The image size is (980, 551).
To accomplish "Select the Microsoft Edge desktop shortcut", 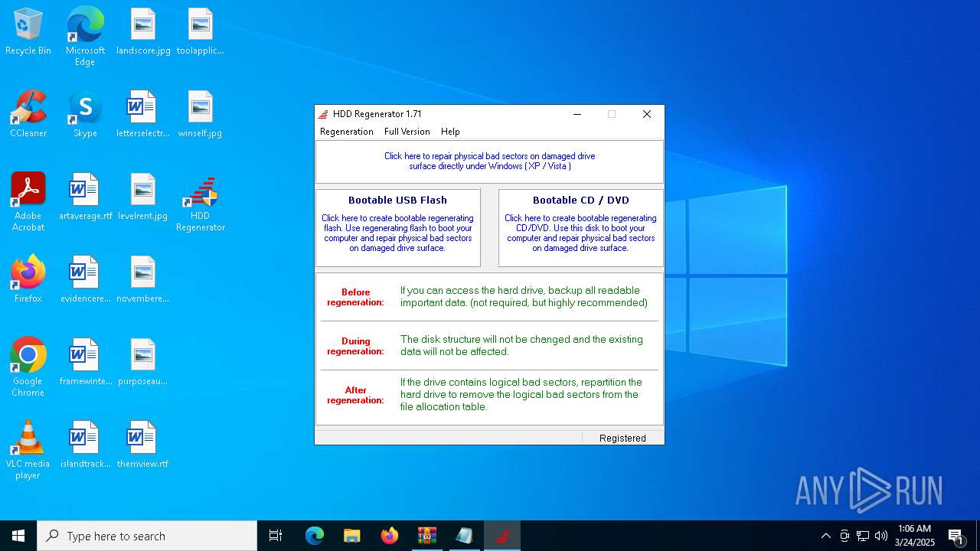I will [x=85, y=37].
